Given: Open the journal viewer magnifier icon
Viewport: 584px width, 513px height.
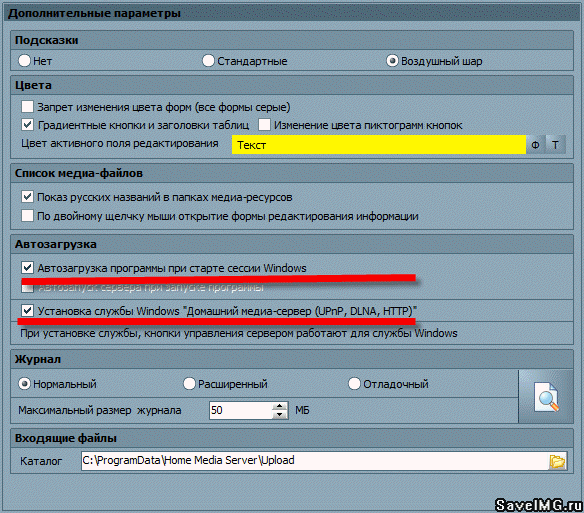Looking at the screenshot, I should 546,396.
